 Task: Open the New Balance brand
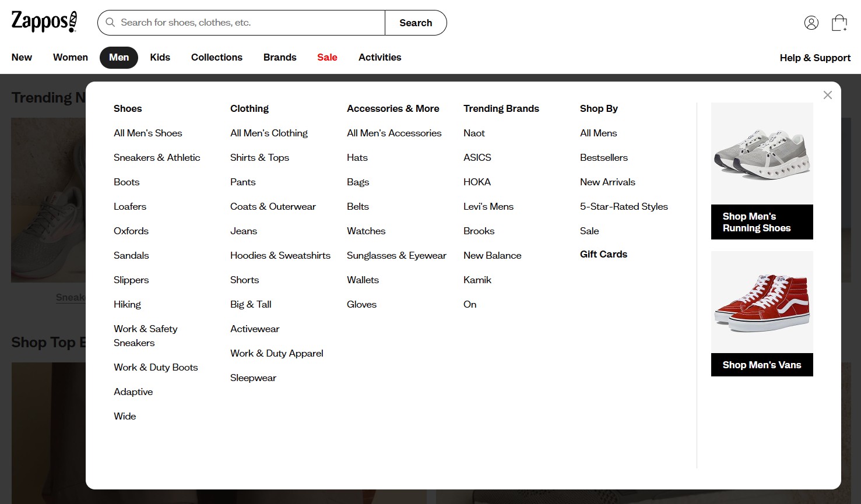coord(493,255)
